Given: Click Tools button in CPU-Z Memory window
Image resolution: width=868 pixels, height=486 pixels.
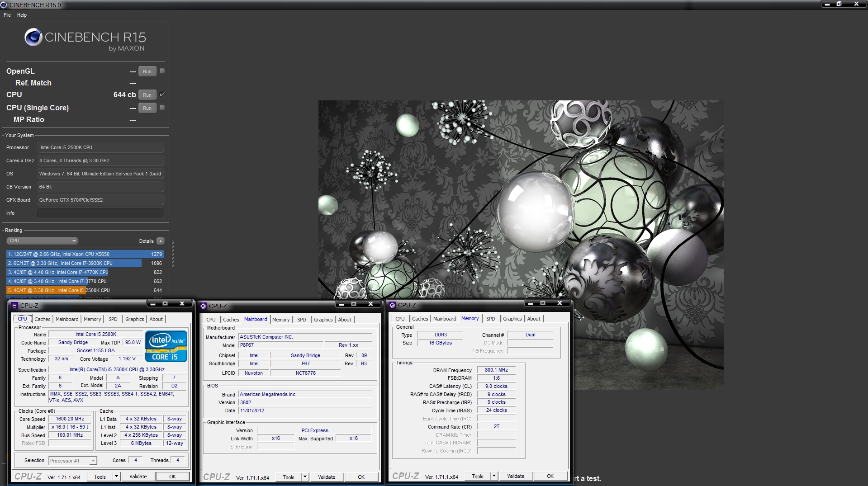Looking at the screenshot, I should tap(478, 476).
